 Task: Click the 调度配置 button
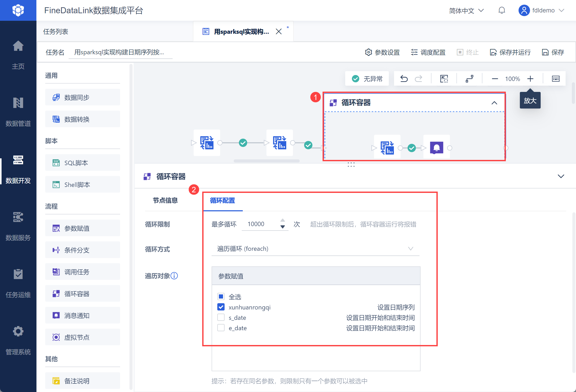428,52
